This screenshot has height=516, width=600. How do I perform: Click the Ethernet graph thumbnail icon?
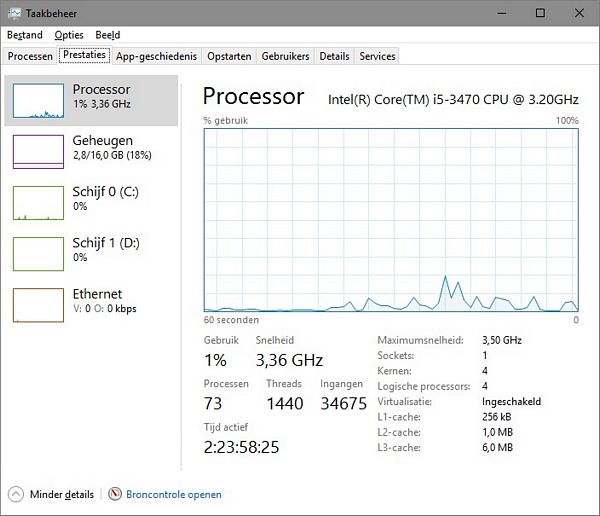pos(38,305)
